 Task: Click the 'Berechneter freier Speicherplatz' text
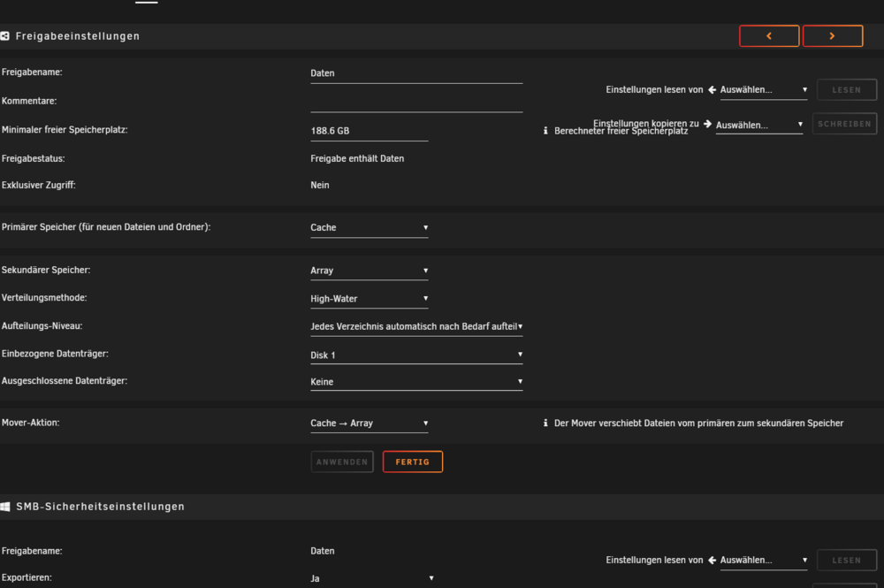point(621,131)
